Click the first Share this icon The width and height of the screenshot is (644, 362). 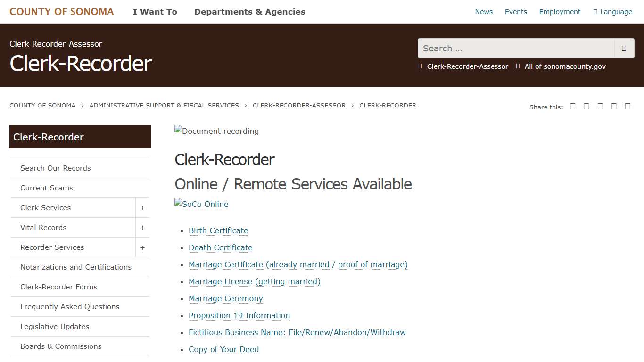coord(573,107)
